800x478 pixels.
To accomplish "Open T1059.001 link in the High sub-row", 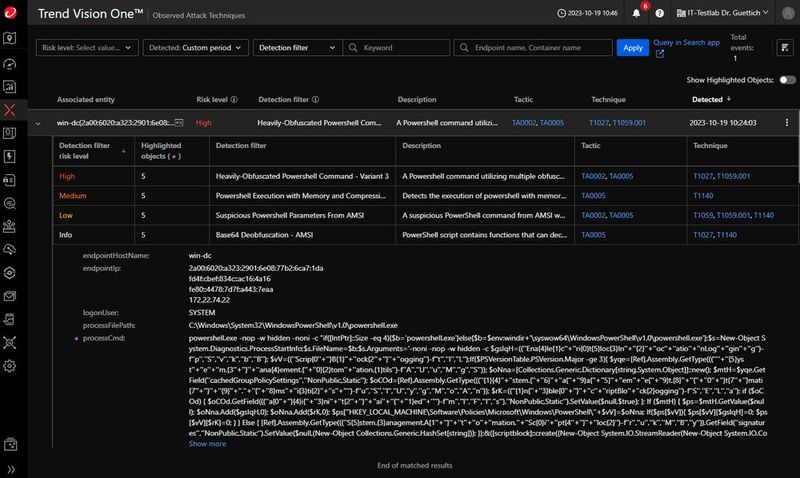I will pos(733,176).
